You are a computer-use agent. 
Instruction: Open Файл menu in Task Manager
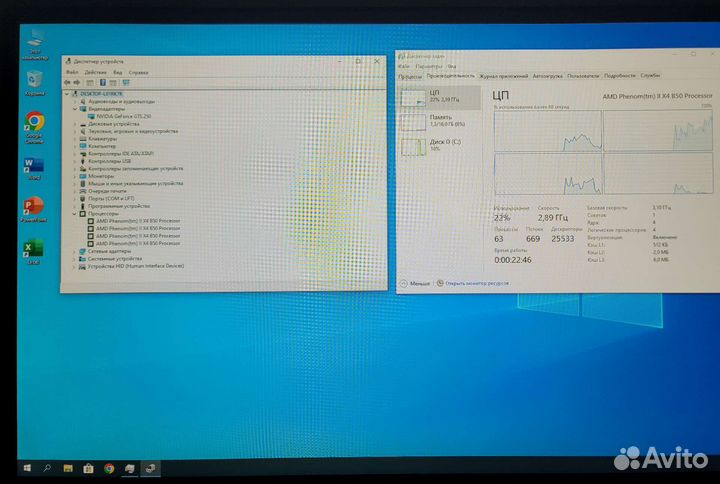point(405,66)
